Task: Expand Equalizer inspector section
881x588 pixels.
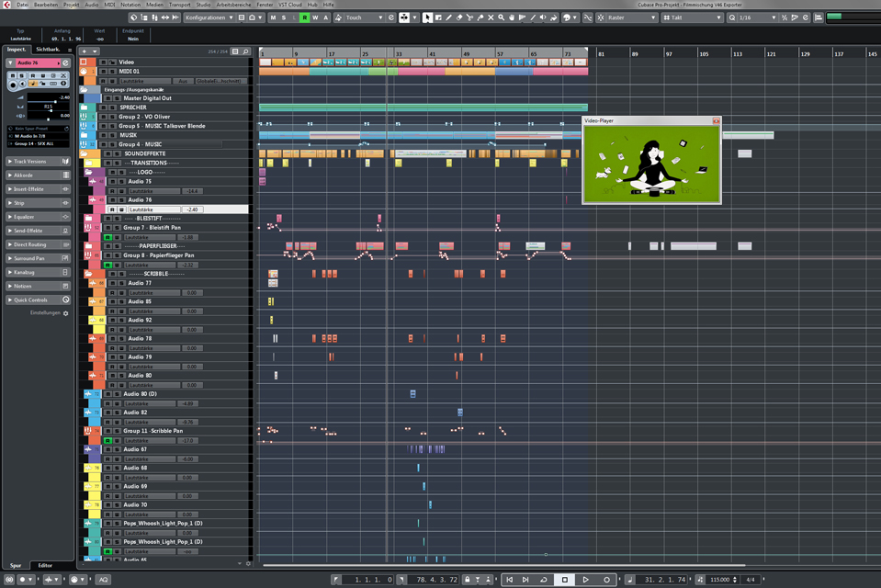Action: click(38, 217)
